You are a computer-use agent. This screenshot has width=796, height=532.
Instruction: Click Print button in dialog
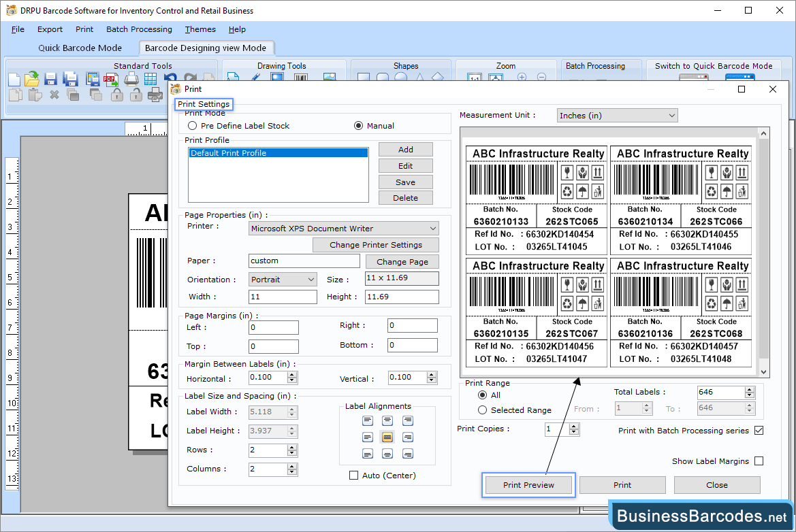(x=622, y=485)
